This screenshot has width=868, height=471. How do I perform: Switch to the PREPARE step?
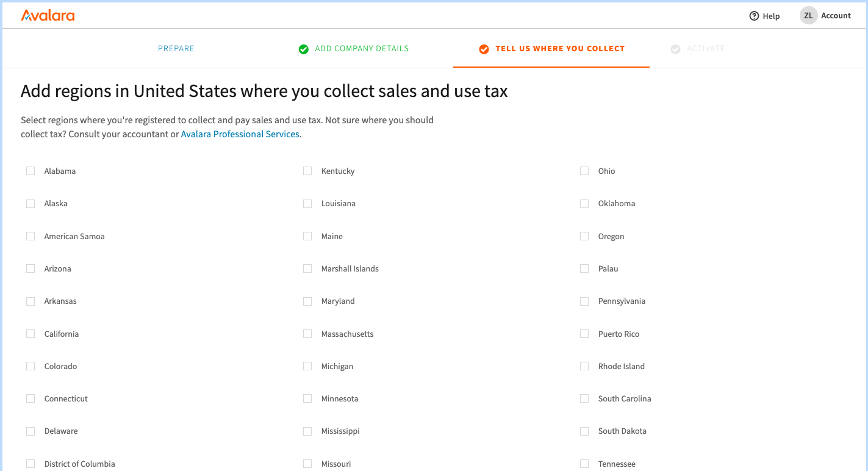tap(176, 48)
